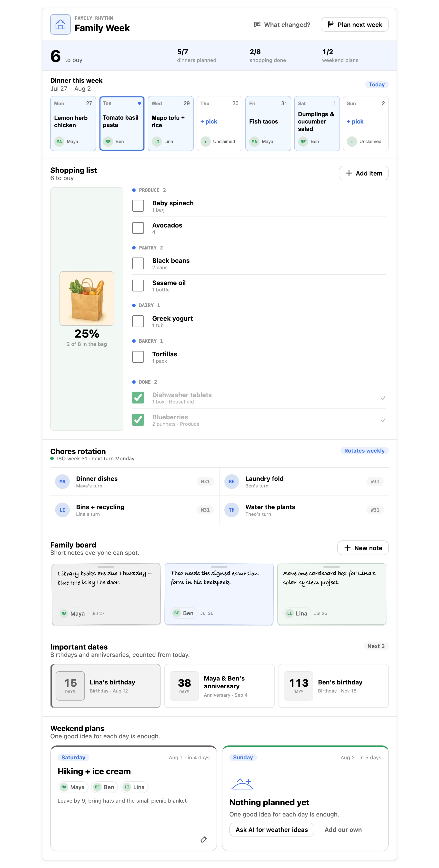439x868 pixels.
Task: Click the DAIRY category header
Action: click(146, 306)
